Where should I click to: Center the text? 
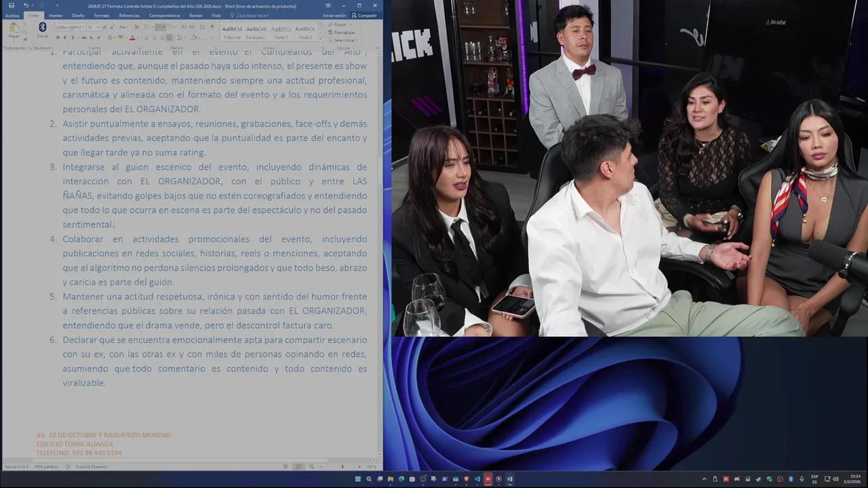click(154, 37)
